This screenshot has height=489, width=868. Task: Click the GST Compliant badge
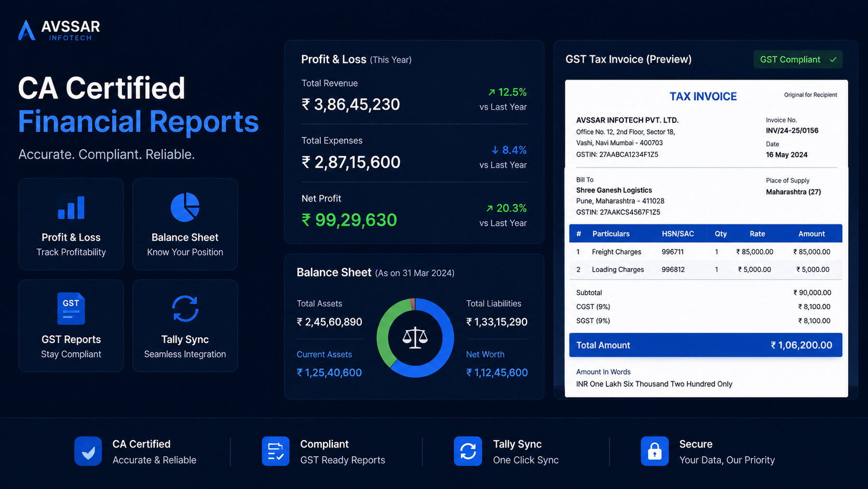pyautogui.click(x=798, y=59)
